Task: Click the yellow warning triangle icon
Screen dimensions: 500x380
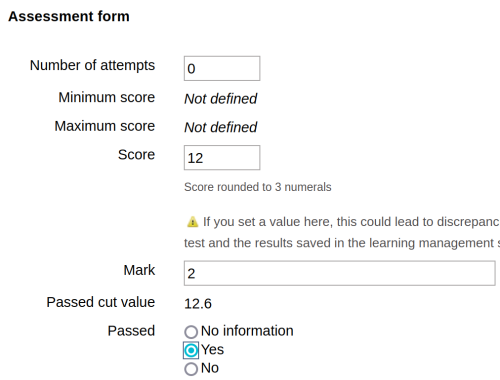Action: [x=192, y=222]
